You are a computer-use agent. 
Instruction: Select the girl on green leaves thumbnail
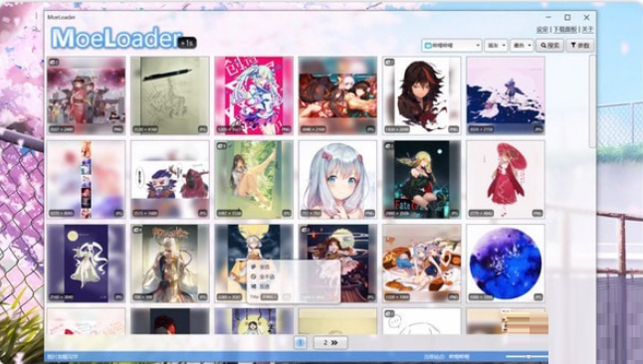(x=254, y=180)
